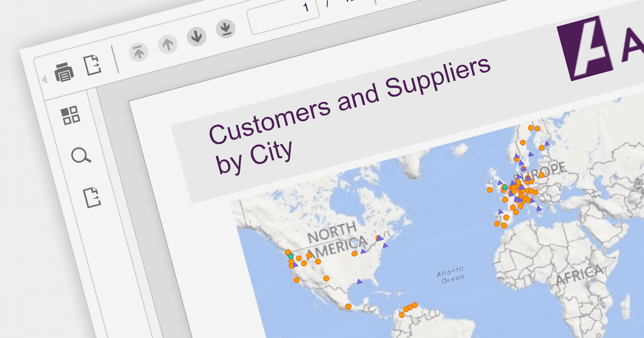Open the search panel magnifier icon

tap(81, 156)
